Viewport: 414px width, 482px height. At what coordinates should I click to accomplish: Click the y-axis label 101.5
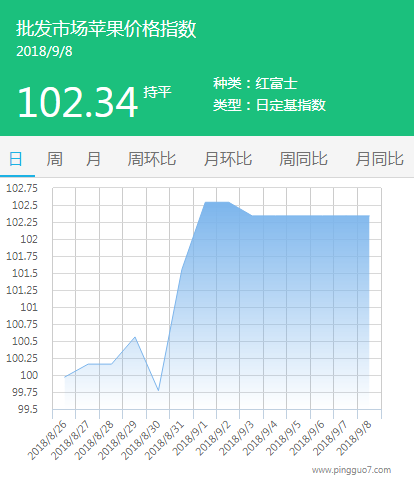[25, 273]
